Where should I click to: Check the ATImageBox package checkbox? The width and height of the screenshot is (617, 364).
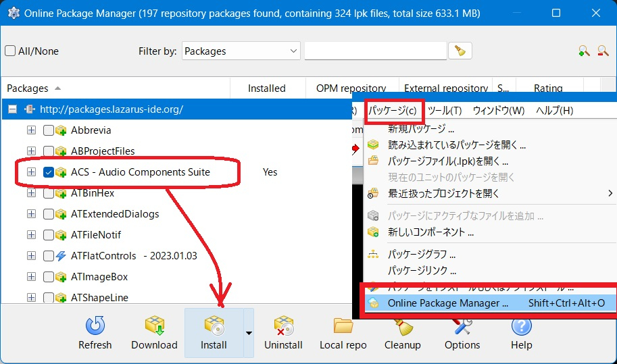tap(49, 277)
